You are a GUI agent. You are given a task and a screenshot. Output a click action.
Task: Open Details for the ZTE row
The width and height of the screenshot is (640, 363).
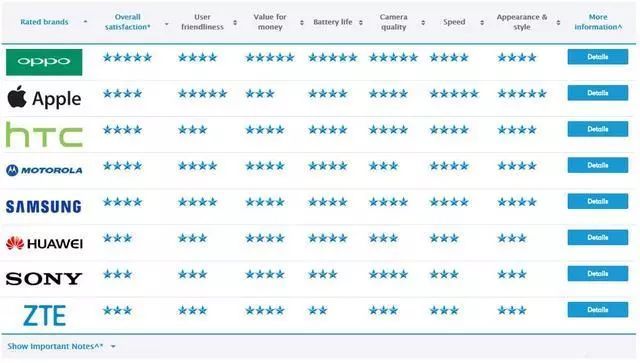[598, 310]
